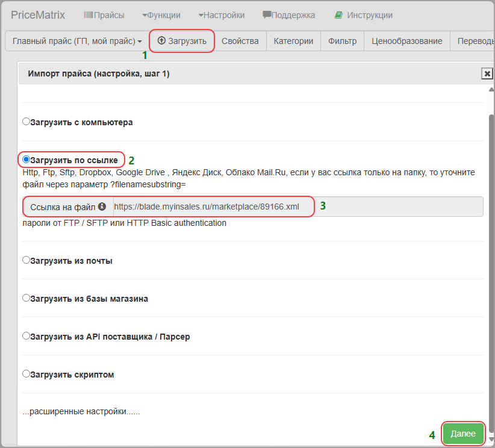The height and width of the screenshot is (448, 495).
Task: Open the Инструкции link
Action: (364, 15)
